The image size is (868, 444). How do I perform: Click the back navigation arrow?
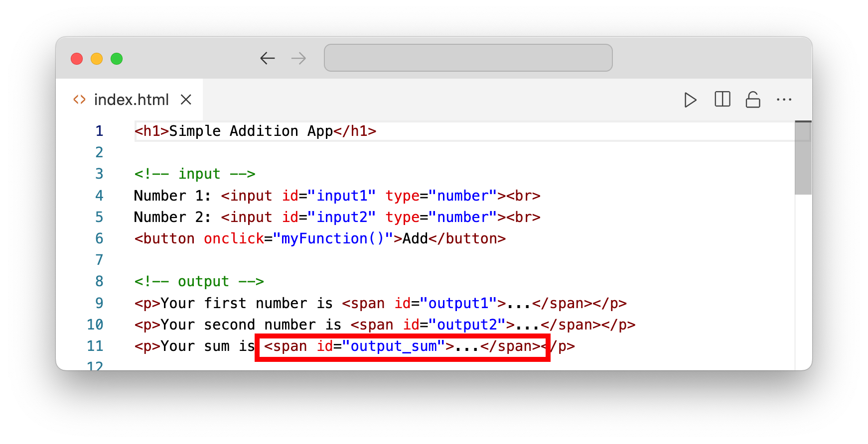pos(268,58)
